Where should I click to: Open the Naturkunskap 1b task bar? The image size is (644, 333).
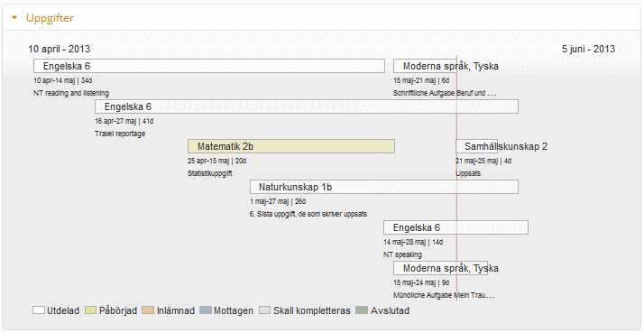click(x=384, y=187)
